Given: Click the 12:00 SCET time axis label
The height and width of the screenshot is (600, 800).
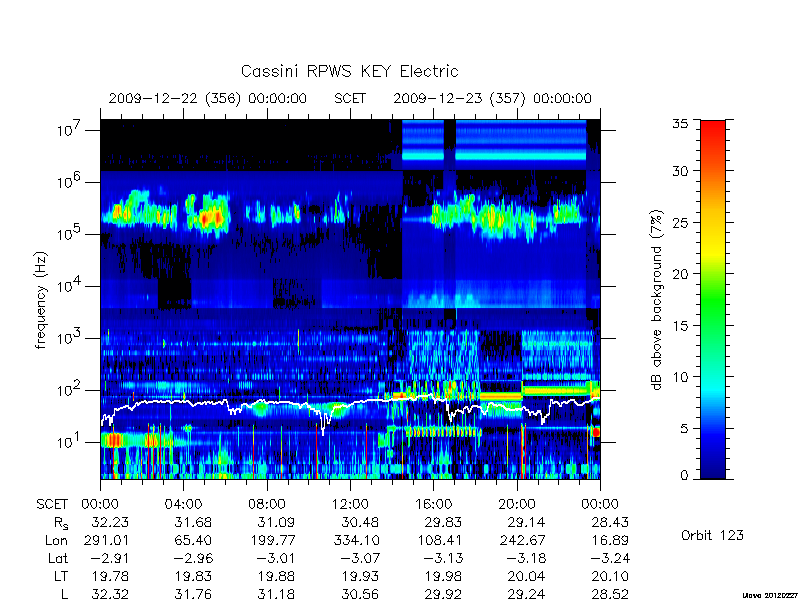Looking at the screenshot, I should (350, 504).
